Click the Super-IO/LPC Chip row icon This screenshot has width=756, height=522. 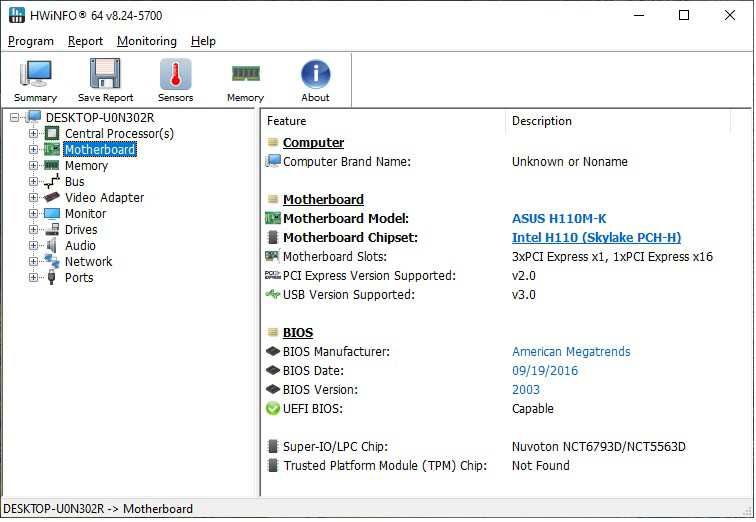tap(273, 446)
